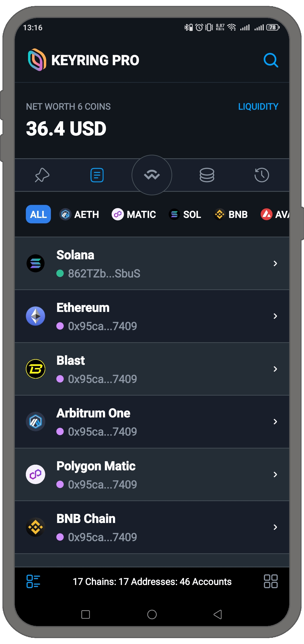Tap the WalletConnect center button
Image resolution: width=304 pixels, height=644 pixels.
(x=152, y=175)
